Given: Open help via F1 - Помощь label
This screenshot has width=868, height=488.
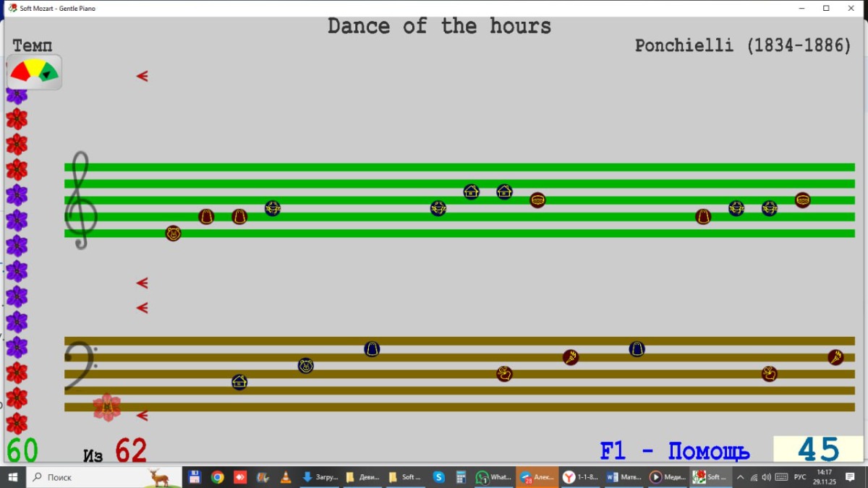Looking at the screenshot, I should pyautogui.click(x=674, y=451).
